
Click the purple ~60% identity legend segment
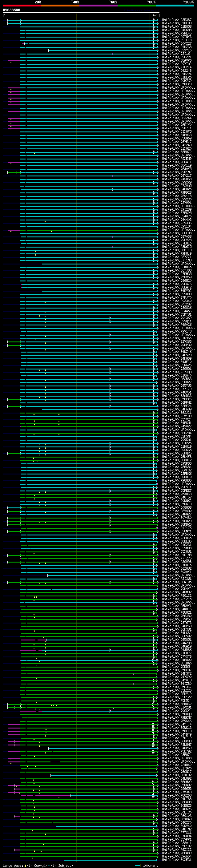pos(99,6)
